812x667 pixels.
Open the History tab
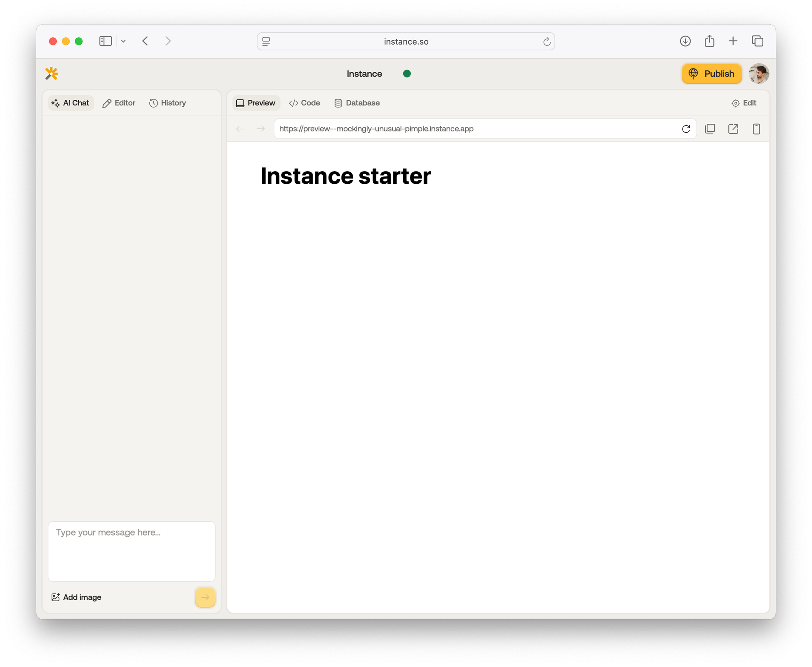pyautogui.click(x=168, y=103)
